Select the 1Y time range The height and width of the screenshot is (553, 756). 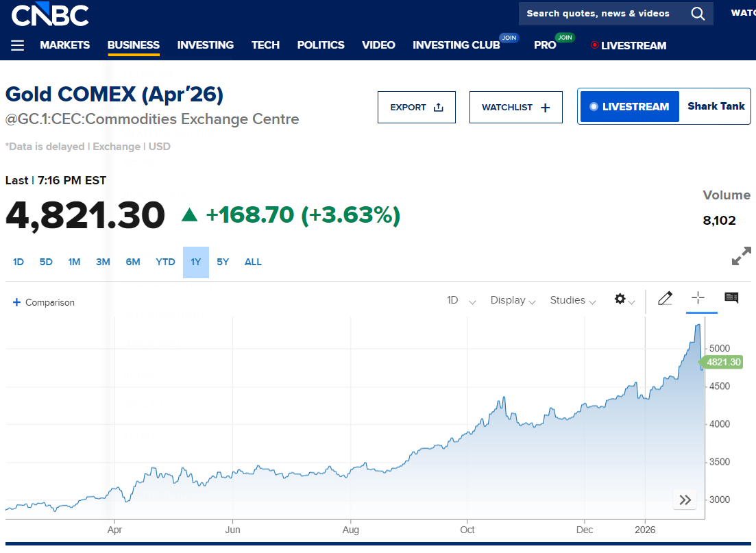pyautogui.click(x=196, y=262)
